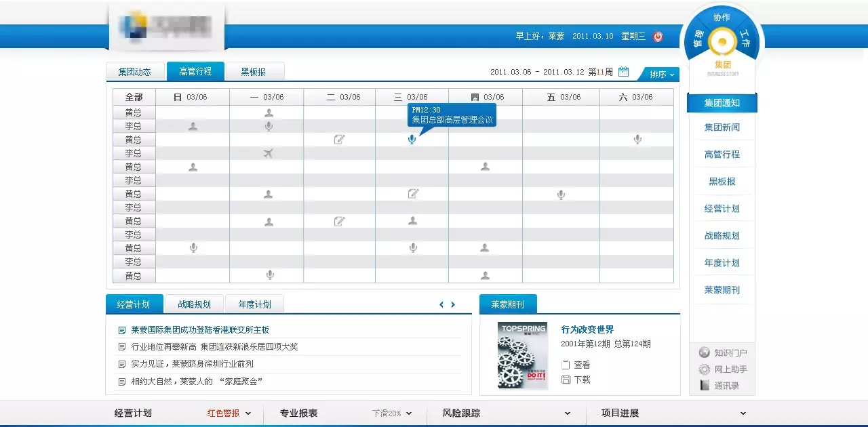
Task: Open 集团新闻 in the right sidebar
Action: 722,127
